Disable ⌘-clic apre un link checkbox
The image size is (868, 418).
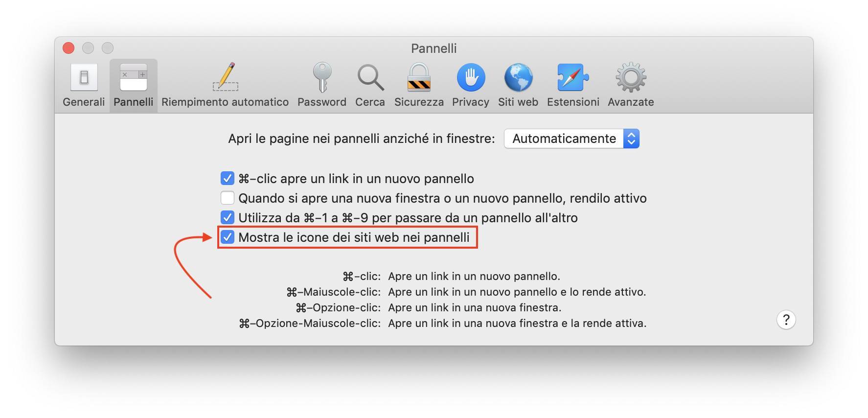[227, 178]
